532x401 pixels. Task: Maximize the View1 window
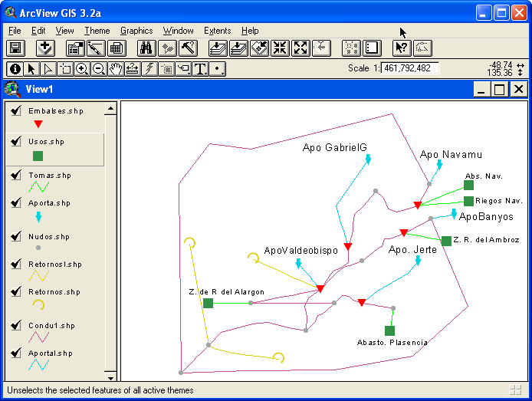pyautogui.click(x=500, y=90)
